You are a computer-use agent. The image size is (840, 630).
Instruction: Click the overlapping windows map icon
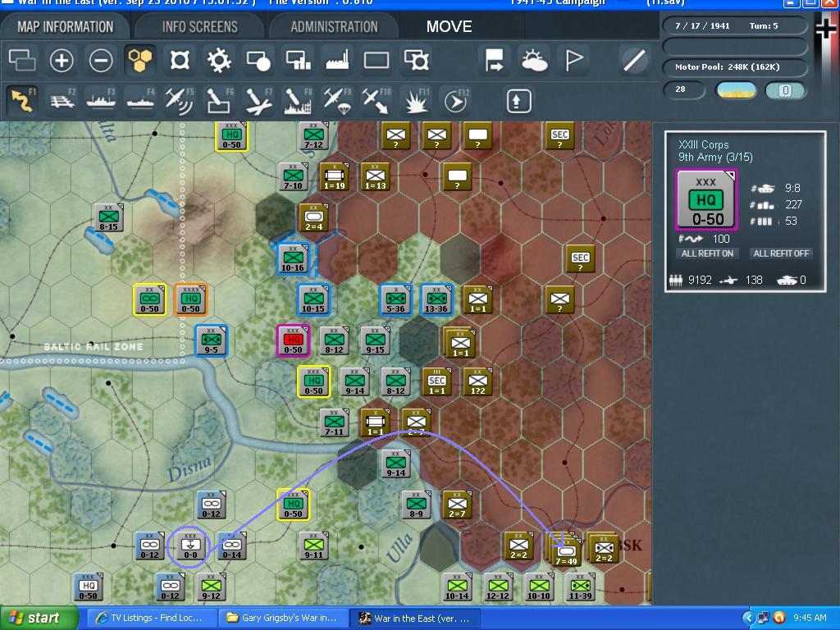click(22, 60)
